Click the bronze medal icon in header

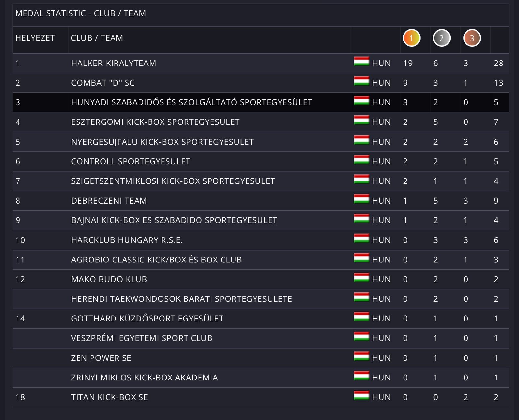[472, 38]
